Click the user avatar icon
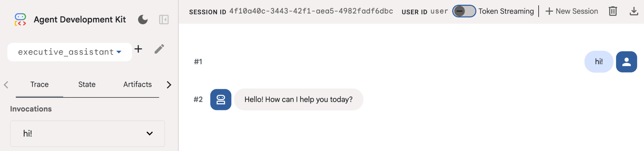The width and height of the screenshot is (644, 151). tap(626, 62)
